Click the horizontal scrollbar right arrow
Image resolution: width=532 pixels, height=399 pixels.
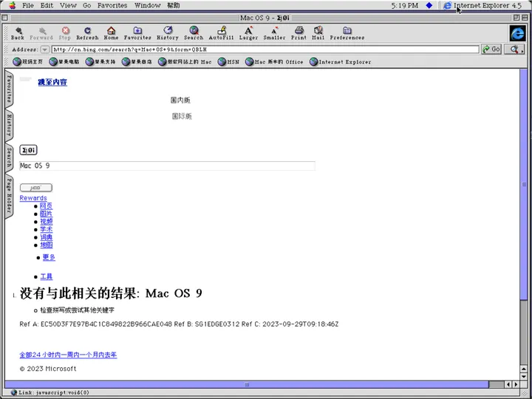pos(516,384)
